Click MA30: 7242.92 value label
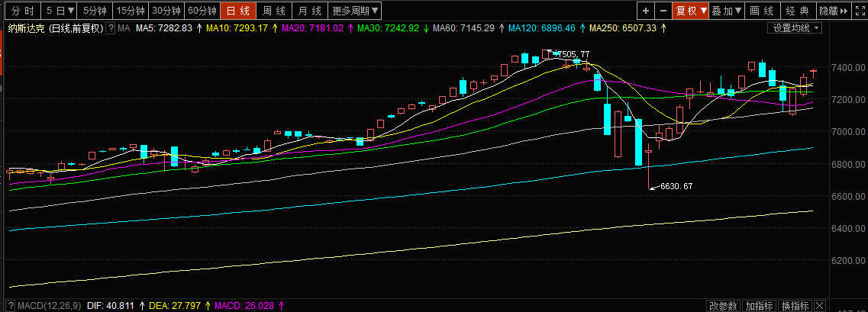The width and height of the screenshot is (868, 312). pyautogui.click(x=388, y=28)
